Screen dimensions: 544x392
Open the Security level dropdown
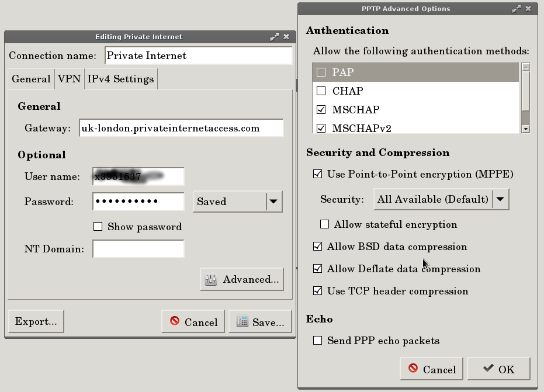(x=441, y=199)
